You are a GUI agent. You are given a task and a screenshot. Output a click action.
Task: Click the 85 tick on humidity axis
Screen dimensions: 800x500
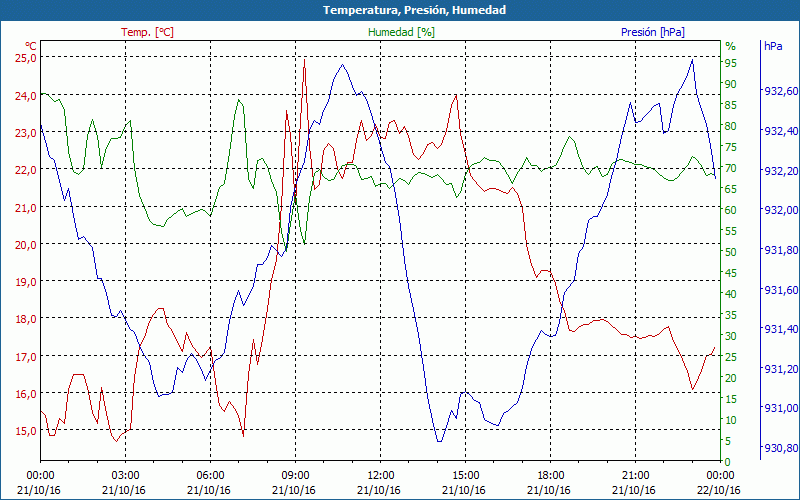pyautogui.click(x=731, y=105)
